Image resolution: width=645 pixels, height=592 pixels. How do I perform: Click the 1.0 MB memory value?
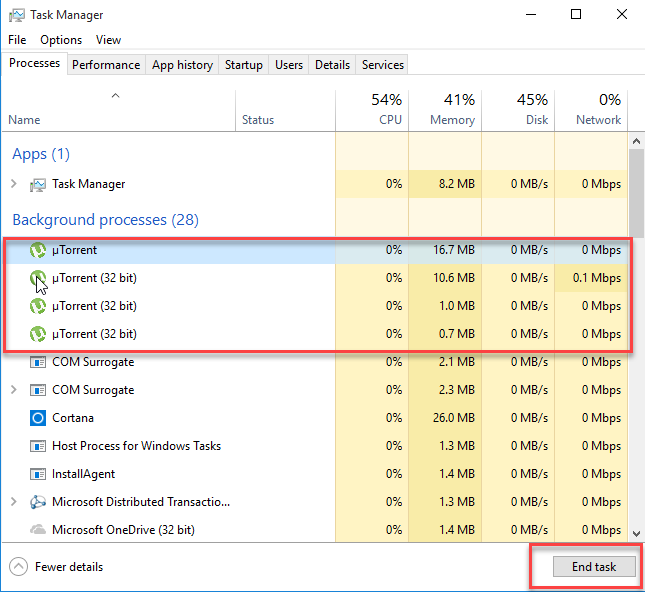coord(457,306)
